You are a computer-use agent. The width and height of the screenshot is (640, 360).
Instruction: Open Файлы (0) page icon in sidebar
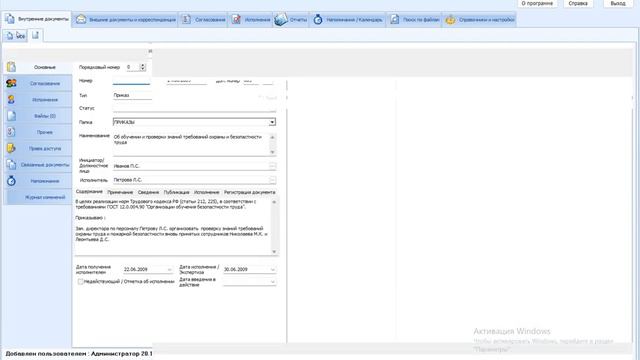point(11,116)
